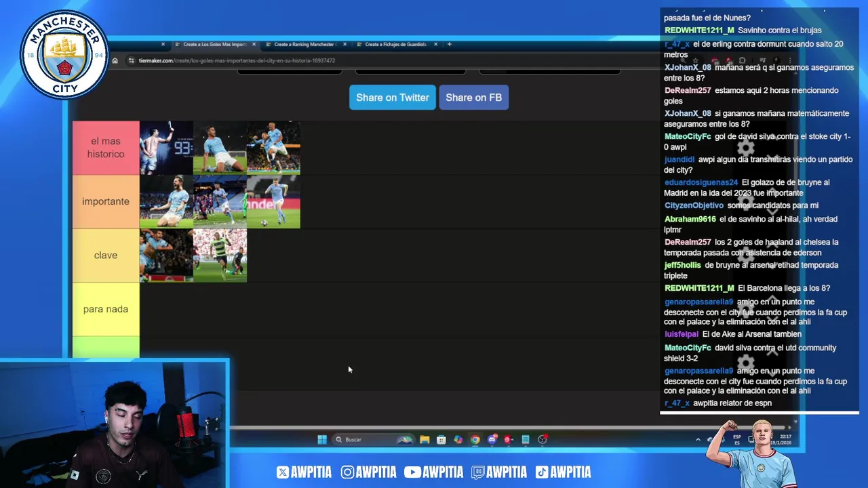Click the Share on FB button
The image size is (868, 488).
click(x=474, y=98)
